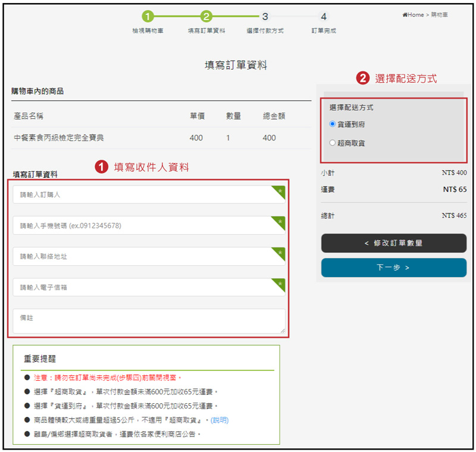The height and width of the screenshot is (452, 476).
Task: Open the (說明) link in reminders
Action: coord(220,420)
